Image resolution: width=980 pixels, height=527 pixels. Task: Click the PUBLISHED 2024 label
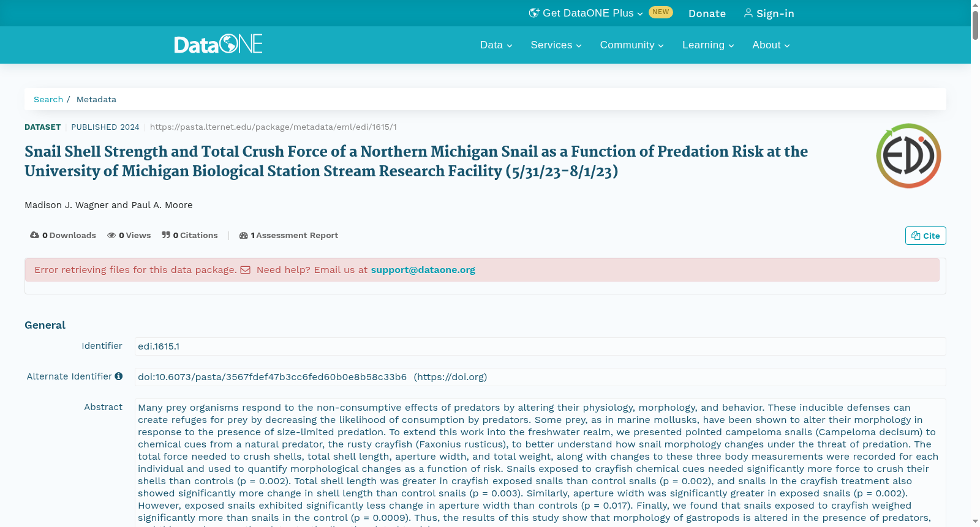coord(105,127)
